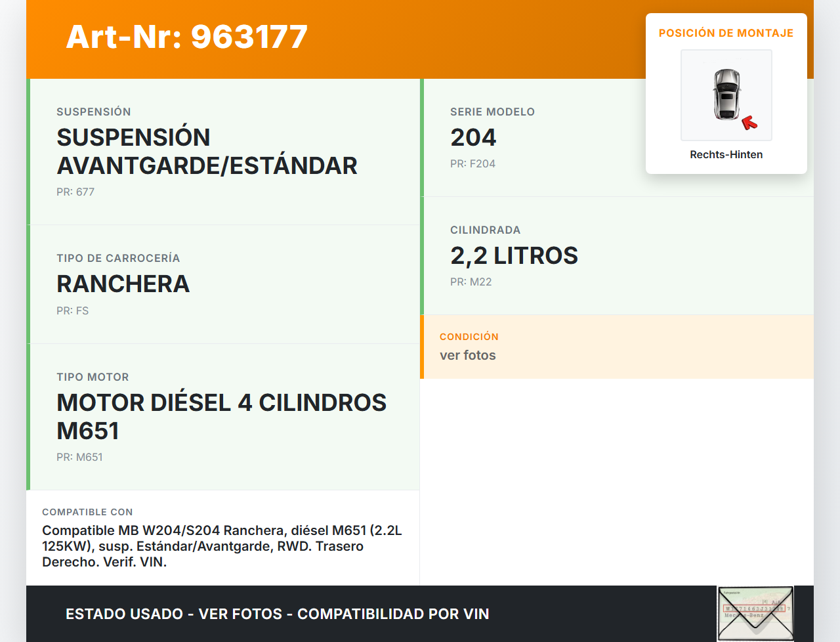This screenshot has height=642, width=840.
Task: Click the 'Rechts-Hinten' position label
Action: pyautogui.click(x=726, y=154)
